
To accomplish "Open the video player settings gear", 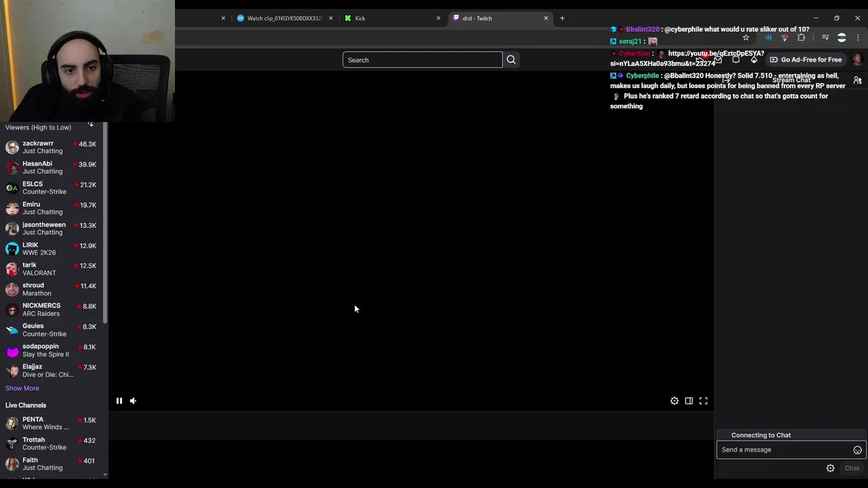I will point(674,401).
